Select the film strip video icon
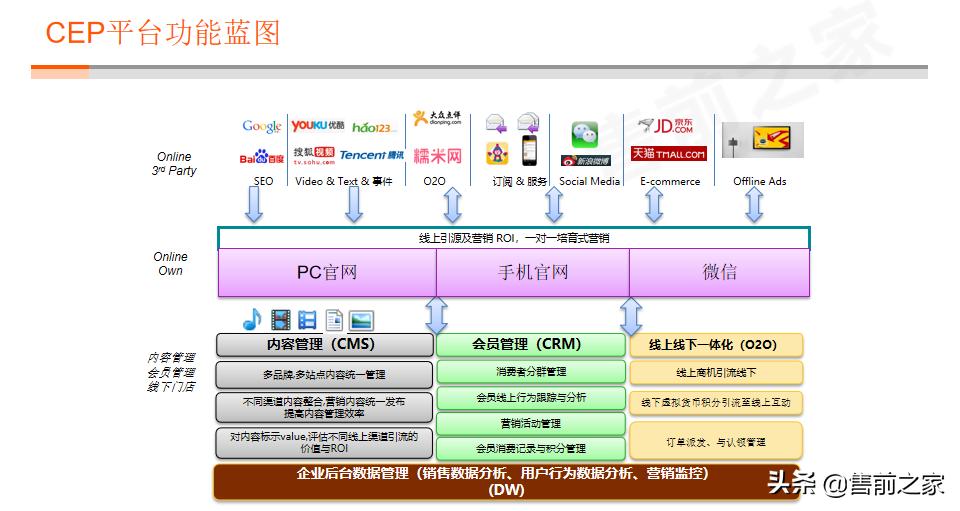960x511 pixels. click(x=280, y=319)
